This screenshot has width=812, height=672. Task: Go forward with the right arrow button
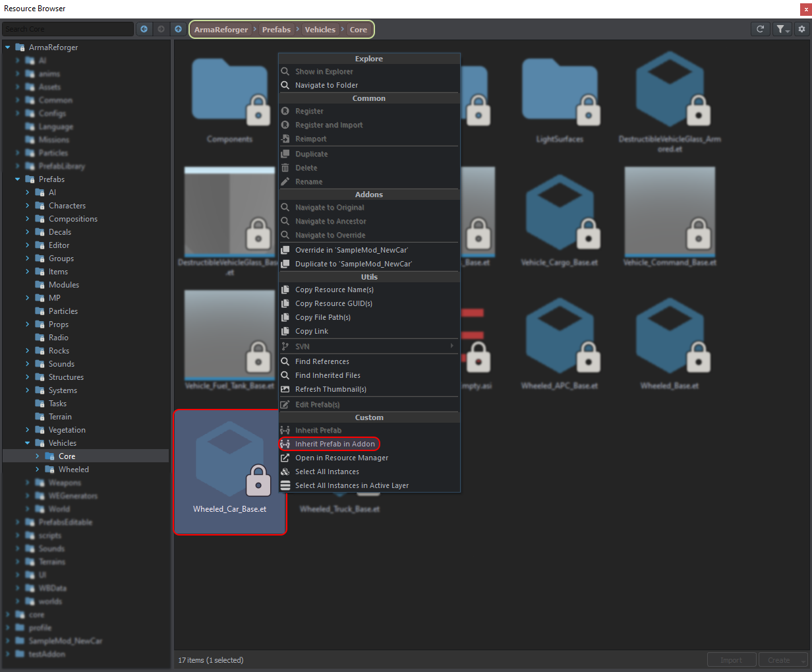(x=161, y=29)
